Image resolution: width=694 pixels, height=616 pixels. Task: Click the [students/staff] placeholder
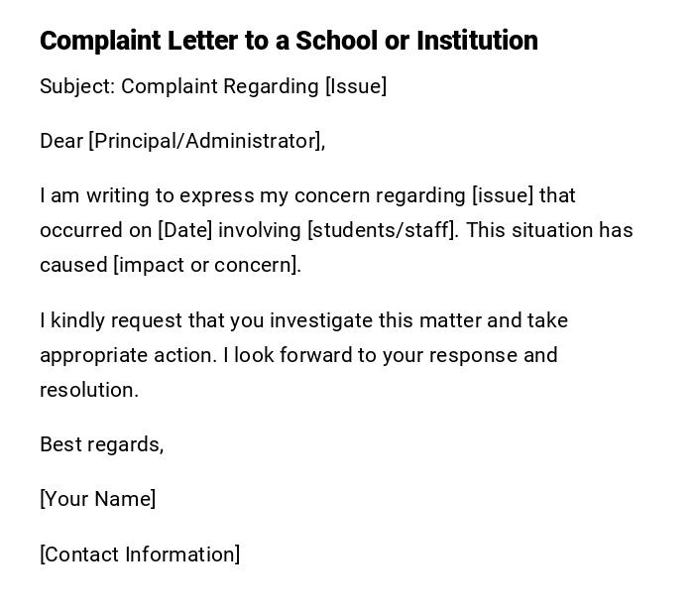(382, 230)
